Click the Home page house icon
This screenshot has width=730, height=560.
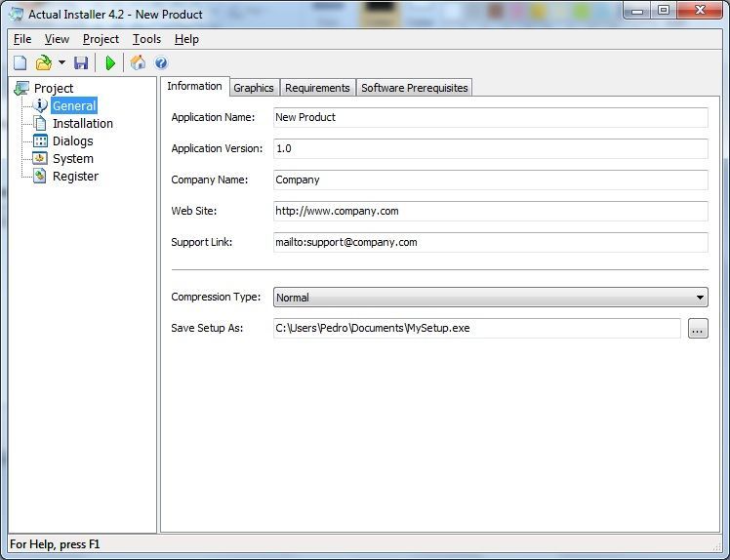pos(138,62)
